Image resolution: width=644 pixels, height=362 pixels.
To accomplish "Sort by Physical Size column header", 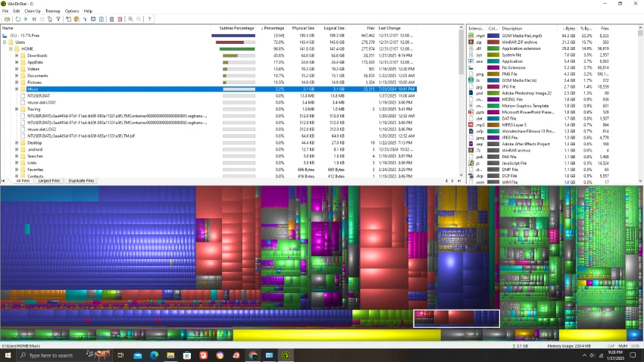I will [x=302, y=28].
